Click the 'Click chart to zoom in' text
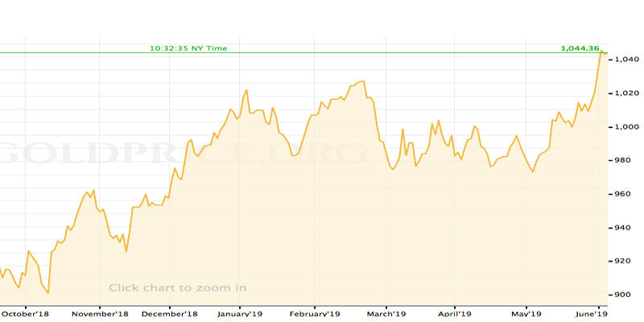 click(177, 287)
